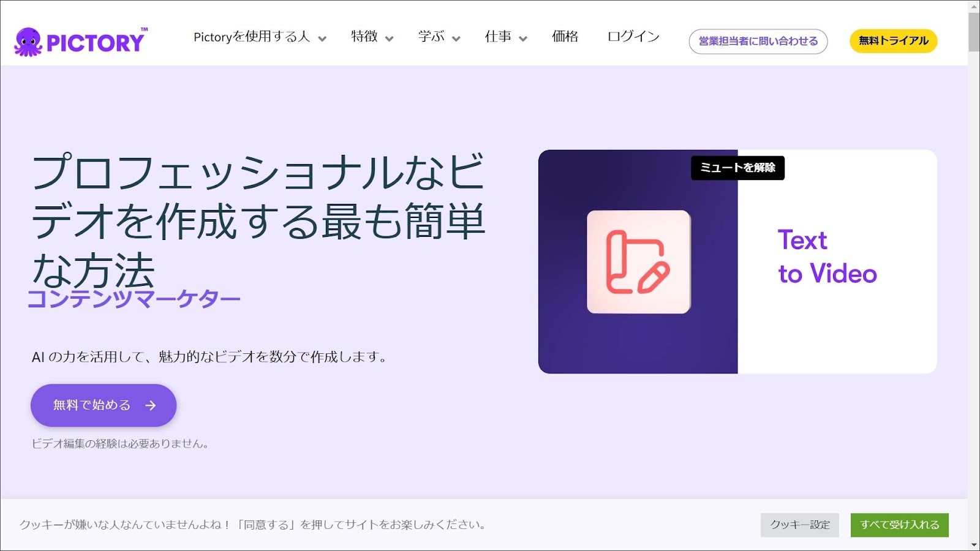Expand the 学ぶ menu chevron

[x=456, y=39]
